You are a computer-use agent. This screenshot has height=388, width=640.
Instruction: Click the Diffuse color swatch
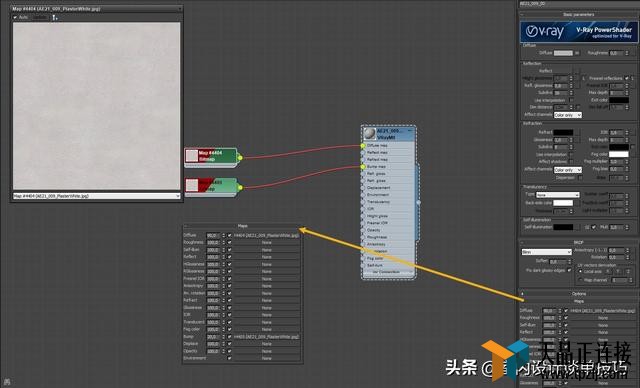pyautogui.click(x=563, y=53)
